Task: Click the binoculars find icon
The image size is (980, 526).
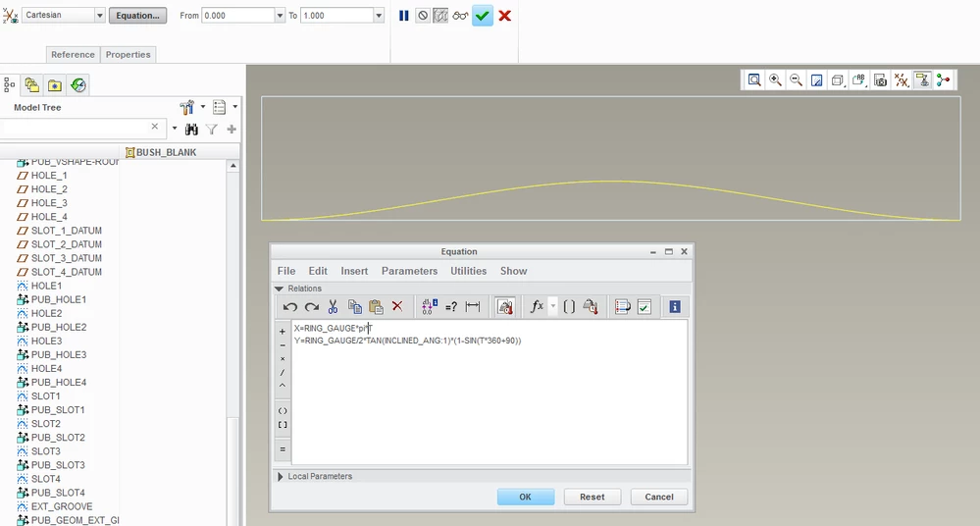Action: pos(191,130)
